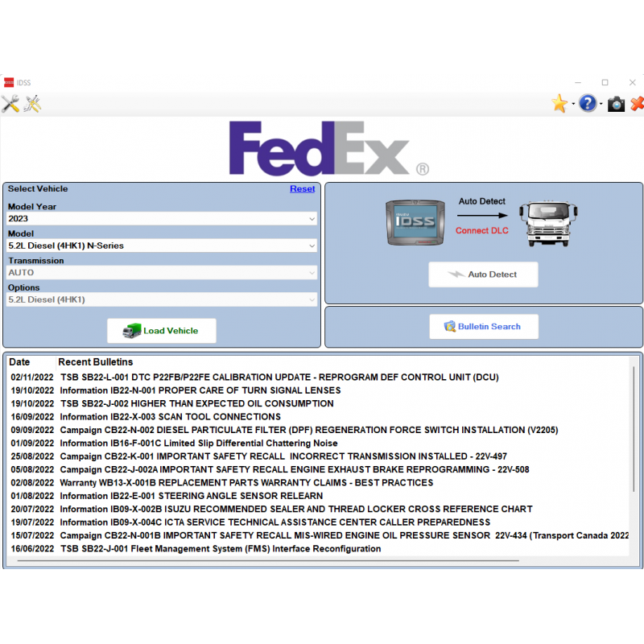
Task: Click the wrench and screwdriver tools icon
Action: (10, 104)
